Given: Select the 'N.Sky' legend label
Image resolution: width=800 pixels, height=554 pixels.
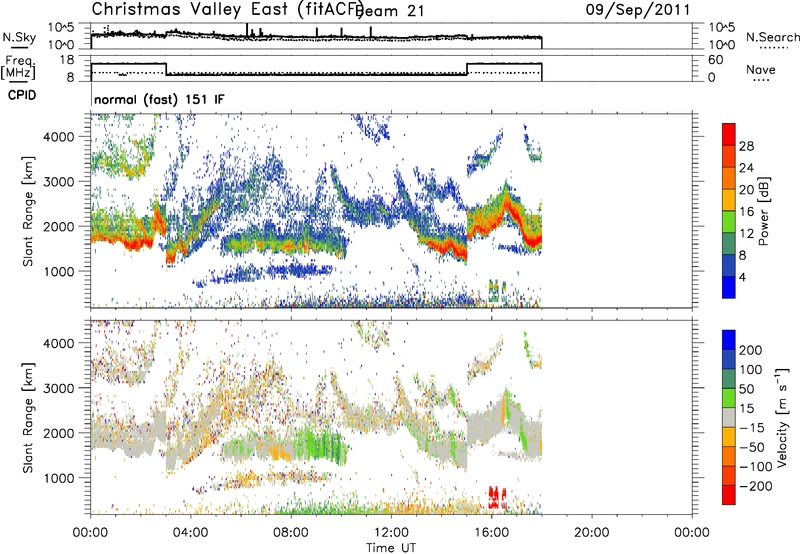Looking at the screenshot, I should (x=19, y=37).
